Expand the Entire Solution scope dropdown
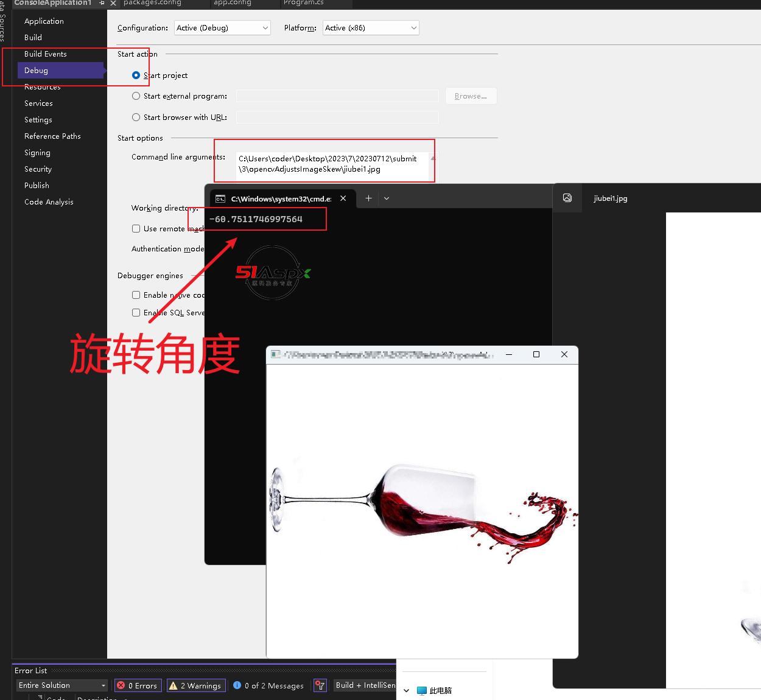This screenshot has width=761, height=700. pos(62,685)
